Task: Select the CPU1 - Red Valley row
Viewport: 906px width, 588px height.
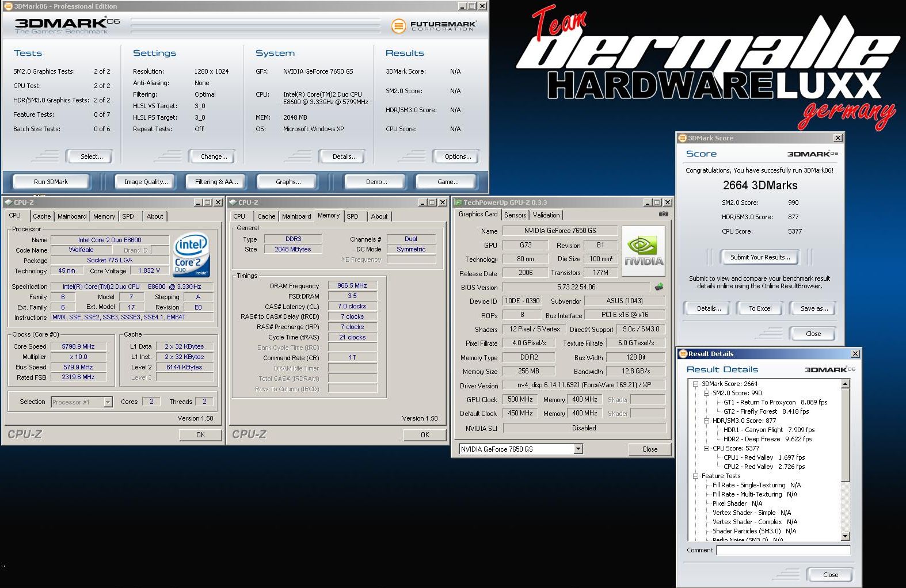Action: coord(764,457)
